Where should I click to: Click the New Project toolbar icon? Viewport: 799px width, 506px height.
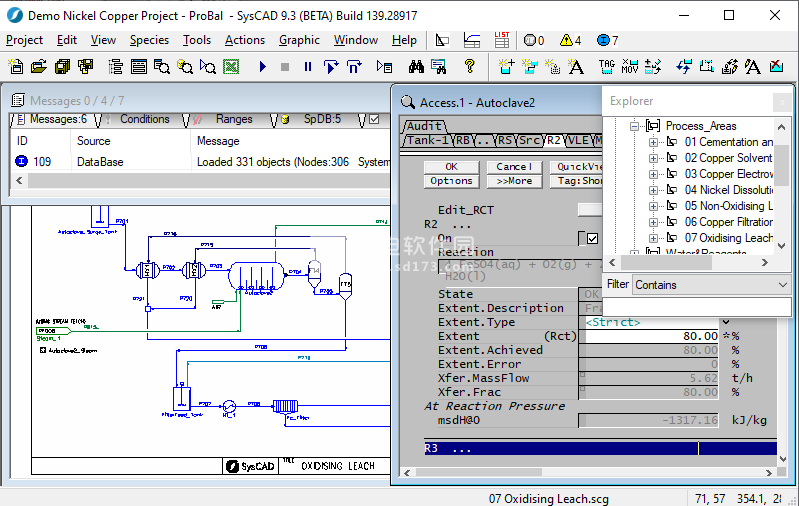pyautogui.click(x=16, y=66)
